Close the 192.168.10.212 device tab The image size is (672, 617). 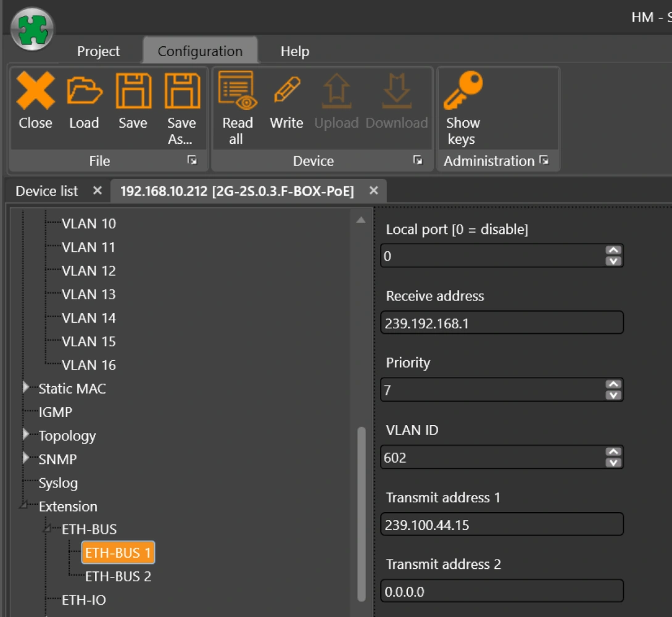tap(373, 191)
